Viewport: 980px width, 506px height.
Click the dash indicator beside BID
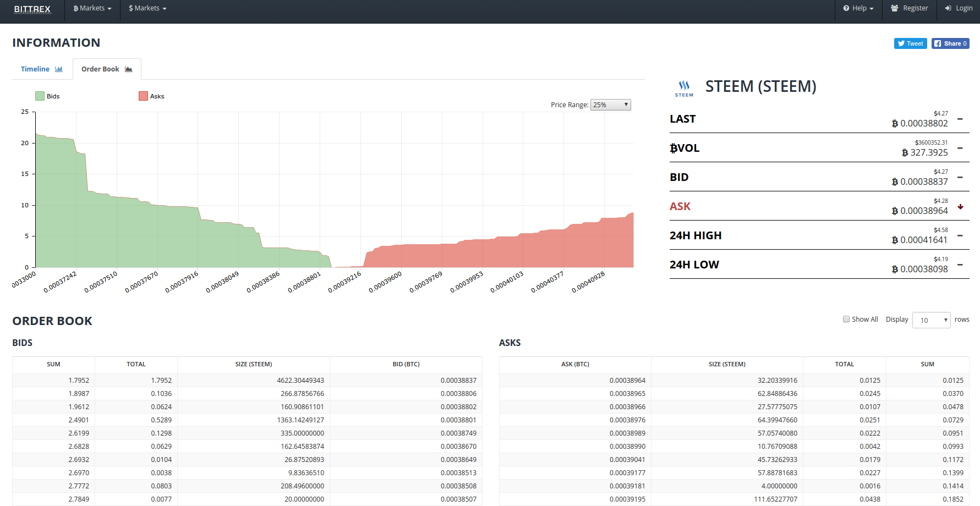tap(960, 177)
